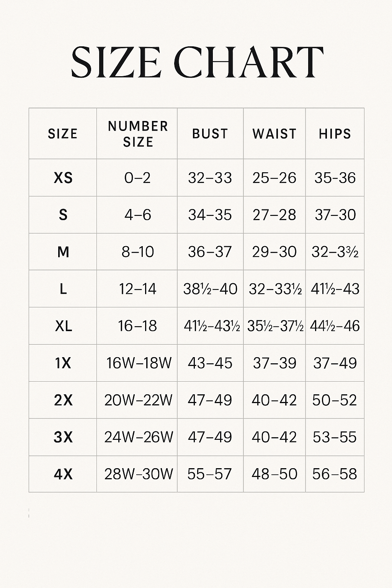392x588 pixels.
Task: Select the waist value 27–28
Action: (x=274, y=215)
